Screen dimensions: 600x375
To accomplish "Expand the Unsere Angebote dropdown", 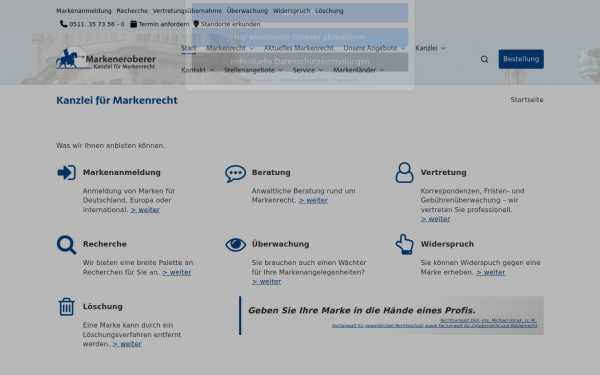I will [x=403, y=48].
